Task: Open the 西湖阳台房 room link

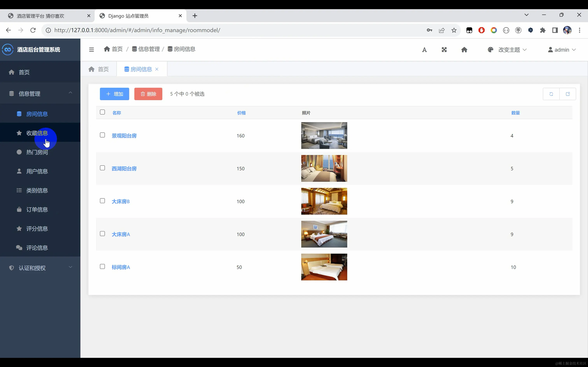Action: tap(124, 169)
